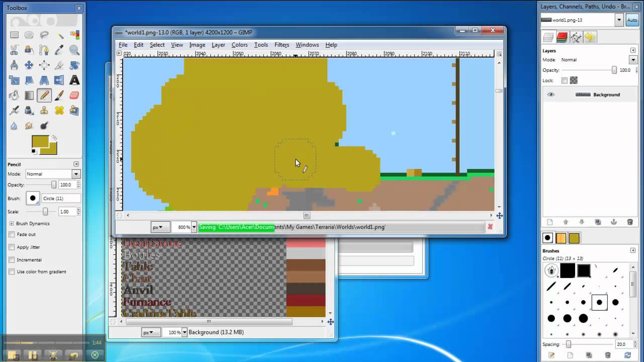This screenshot has width=644, height=362.
Task: Open the Select menu
Action: [x=157, y=45]
